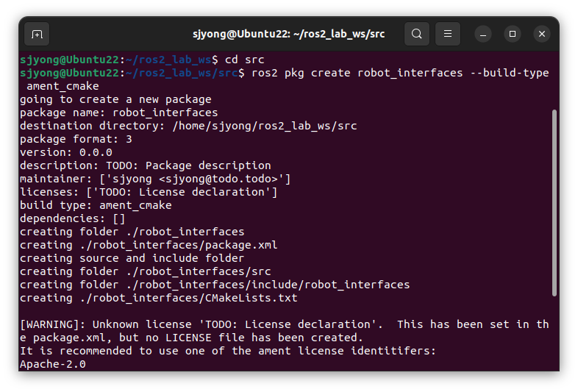Open the hamburger menu
The width and height of the screenshot is (578, 392).
pyautogui.click(x=448, y=34)
